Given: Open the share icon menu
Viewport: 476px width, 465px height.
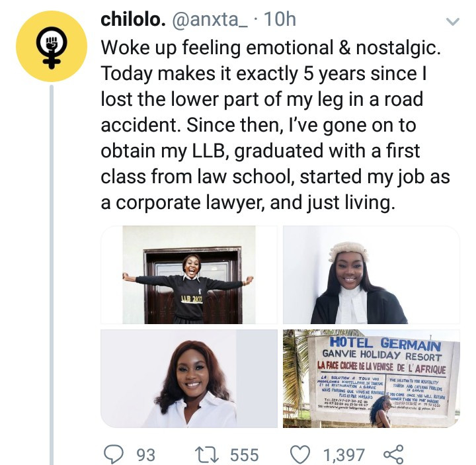Looking at the screenshot, I should click(x=393, y=454).
